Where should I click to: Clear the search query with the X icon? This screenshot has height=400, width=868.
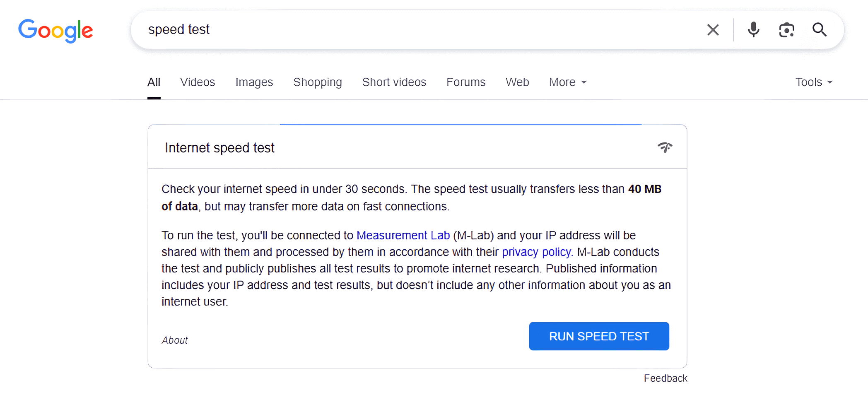[x=713, y=29]
